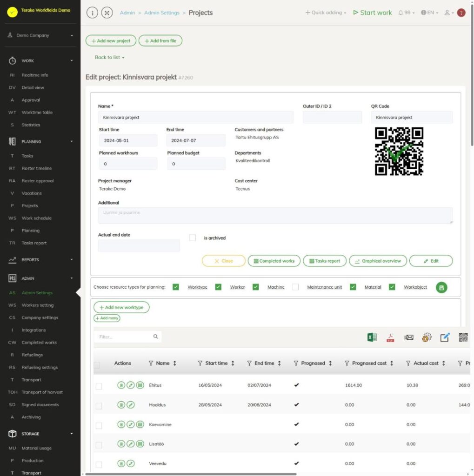The image size is (474, 476).
Task: Click the Start time date field
Action: pyautogui.click(x=128, y=140)
